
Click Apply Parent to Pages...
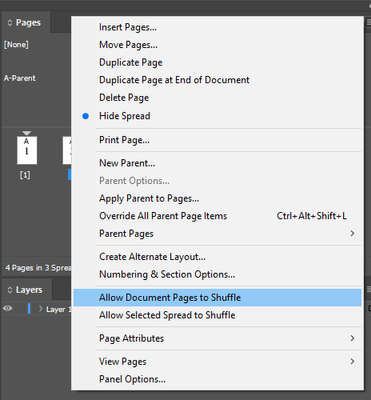pos(217,198)
